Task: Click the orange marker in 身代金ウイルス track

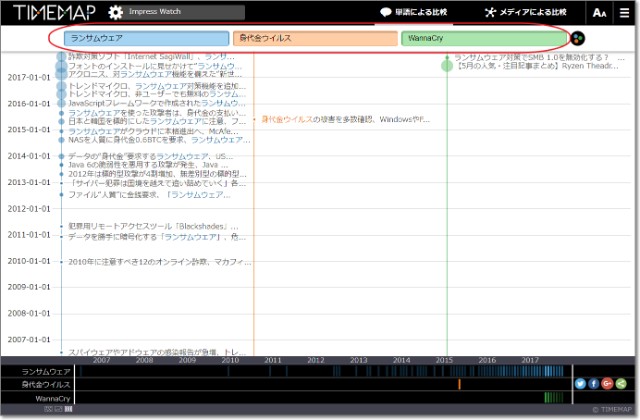Action: click(x=459, y=384)
